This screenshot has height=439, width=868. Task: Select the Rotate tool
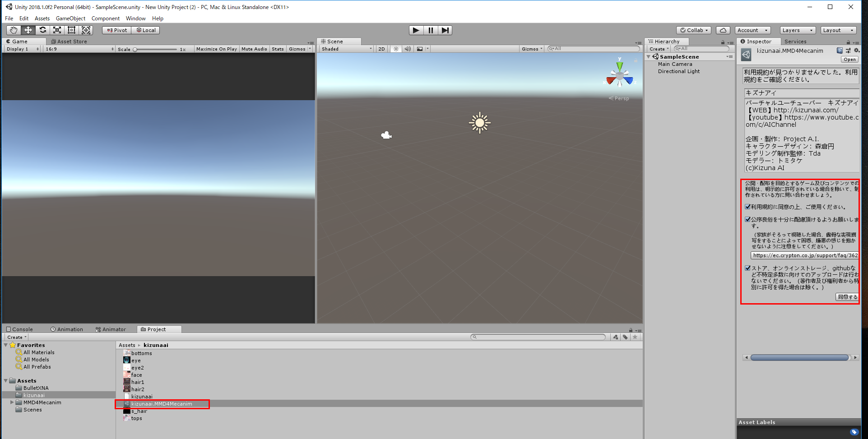pos(42,30)
